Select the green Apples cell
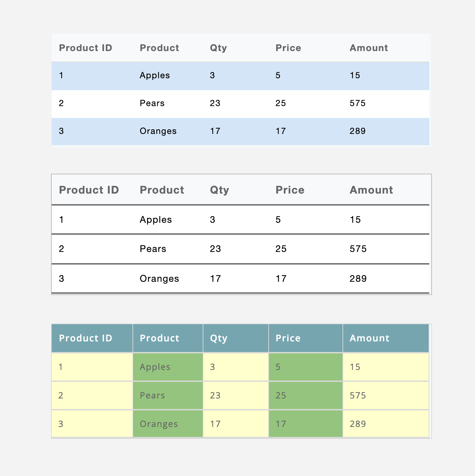The width and height of the screenshot is (475, 476). 168,367
